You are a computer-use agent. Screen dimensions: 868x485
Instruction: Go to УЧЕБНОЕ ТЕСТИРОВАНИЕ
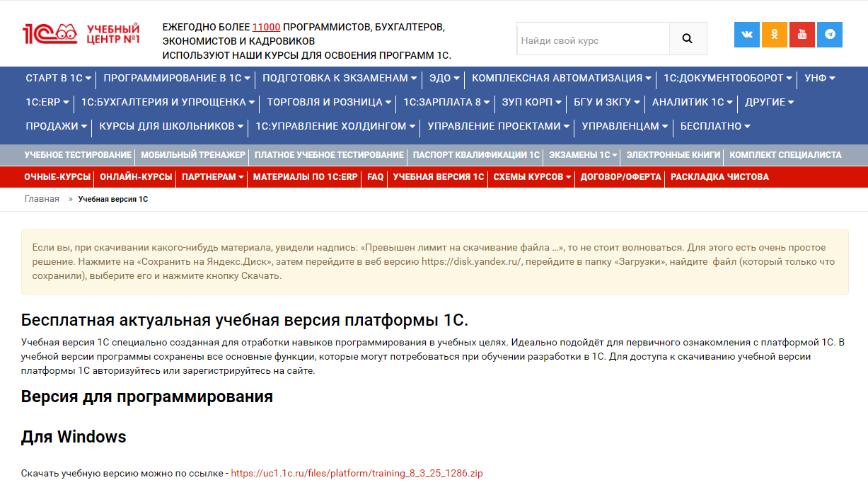(78, 154)
